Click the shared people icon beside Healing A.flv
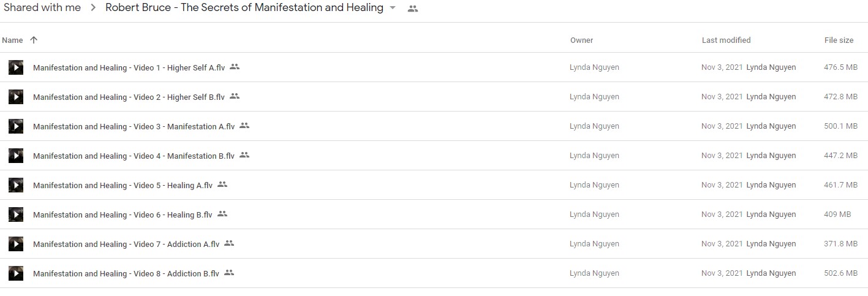 coord(222,184)
